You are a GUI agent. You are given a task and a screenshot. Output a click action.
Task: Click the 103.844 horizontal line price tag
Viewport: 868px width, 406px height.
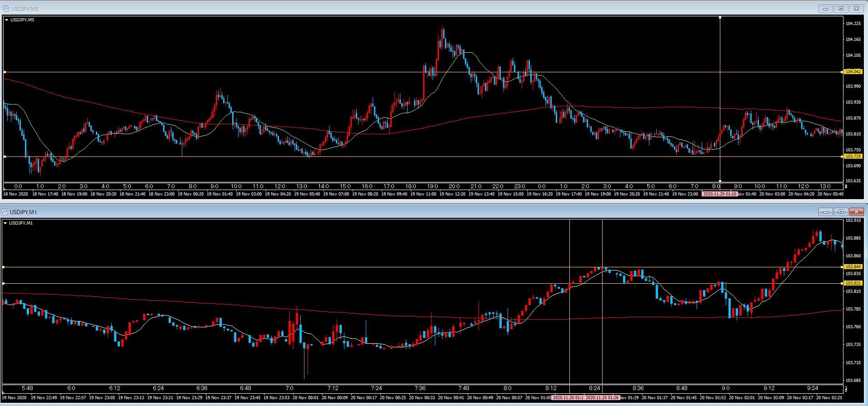[x=853, y=267]
